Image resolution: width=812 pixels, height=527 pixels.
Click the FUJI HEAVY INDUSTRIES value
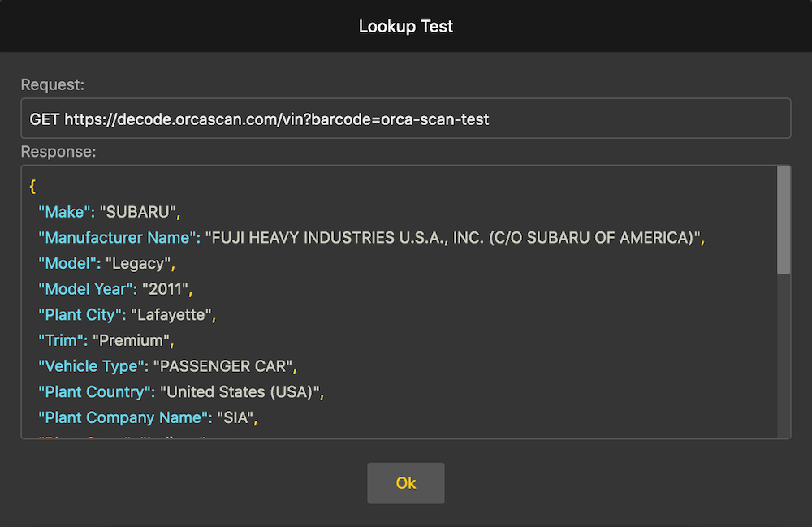452,238
